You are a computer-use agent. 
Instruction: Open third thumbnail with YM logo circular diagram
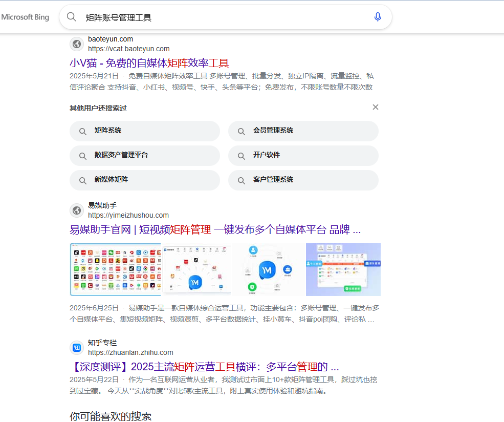(268, 269)
